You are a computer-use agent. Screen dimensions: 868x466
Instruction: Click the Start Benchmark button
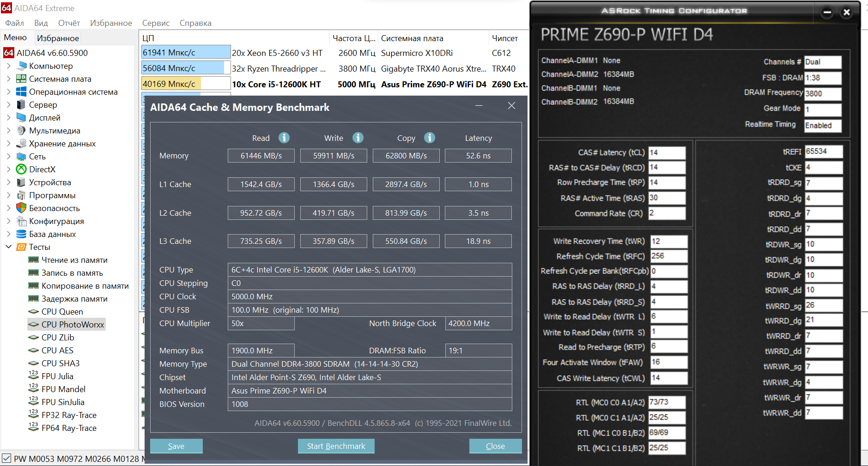(336, 446)
